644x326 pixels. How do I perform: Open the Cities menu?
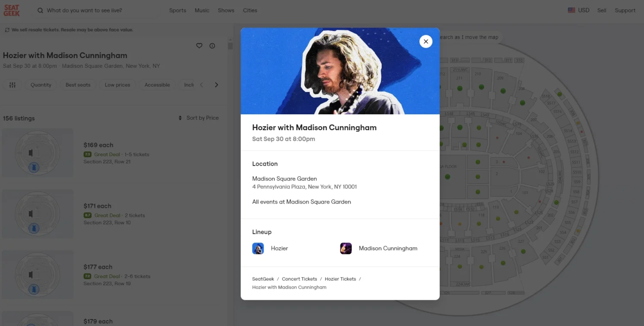pyautogui.click(x=250, y=10)
